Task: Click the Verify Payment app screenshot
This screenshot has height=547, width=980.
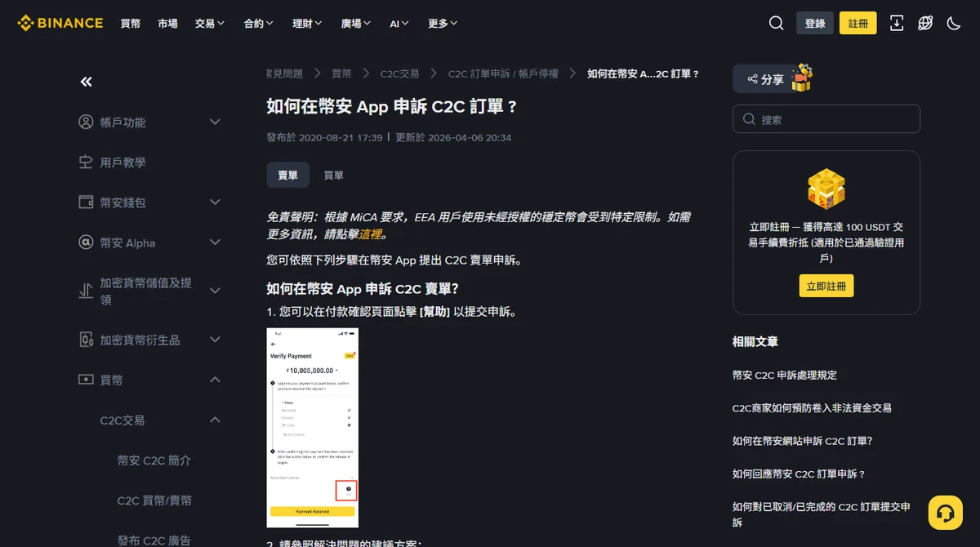Action: coord(313,428)
